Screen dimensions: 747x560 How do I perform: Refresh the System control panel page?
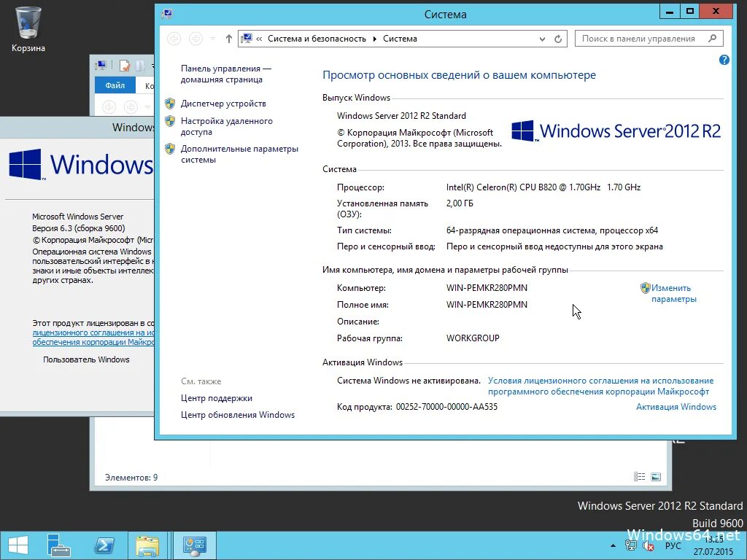point(558,39)
